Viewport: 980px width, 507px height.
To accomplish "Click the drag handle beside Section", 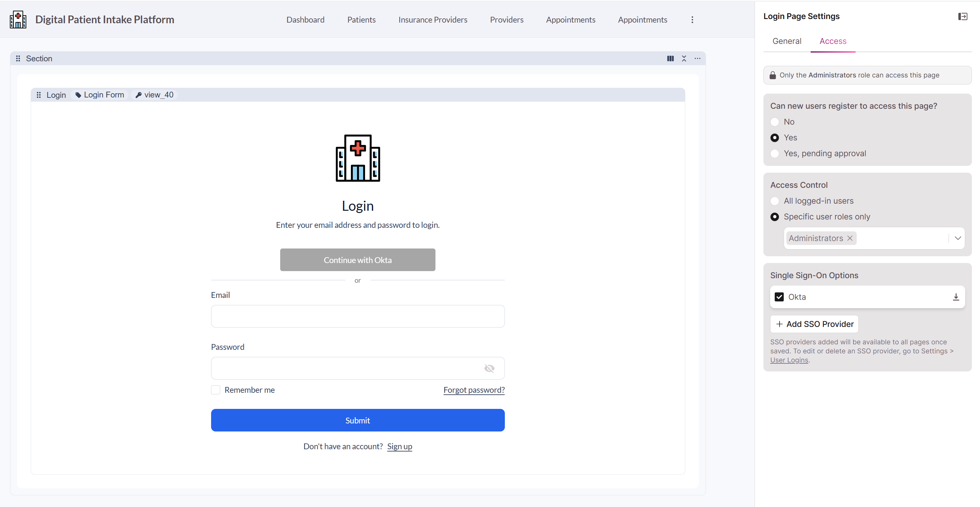I will [18, 58].
